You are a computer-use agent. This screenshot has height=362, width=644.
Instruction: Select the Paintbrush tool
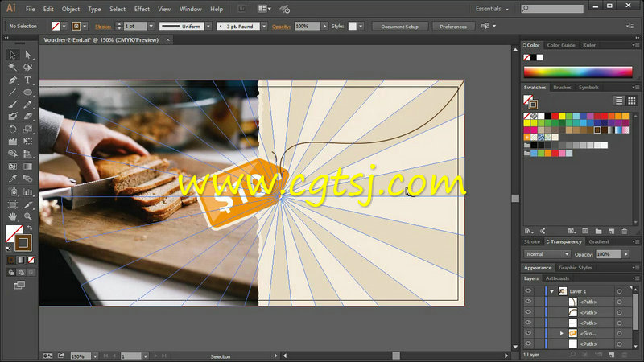coord(13,105)
